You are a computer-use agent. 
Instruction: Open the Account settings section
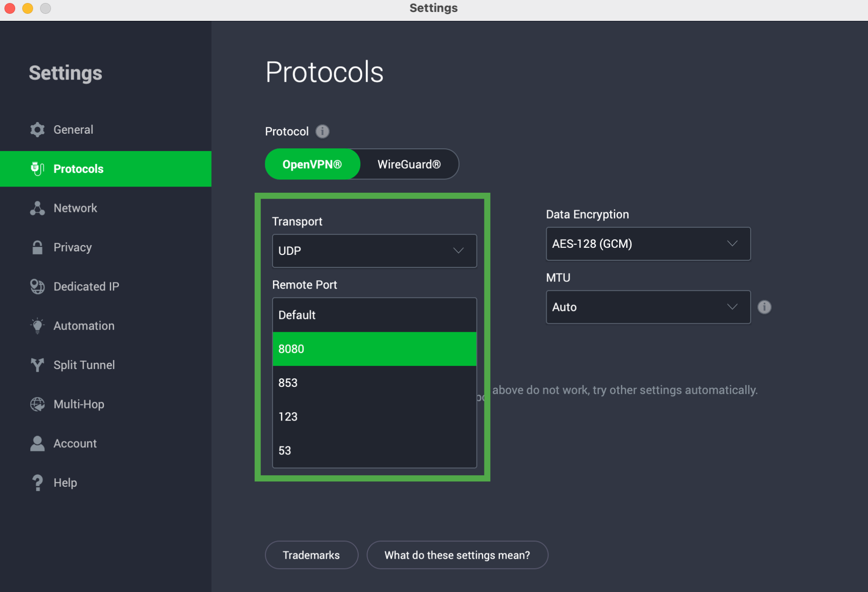[x=75, y=444]
